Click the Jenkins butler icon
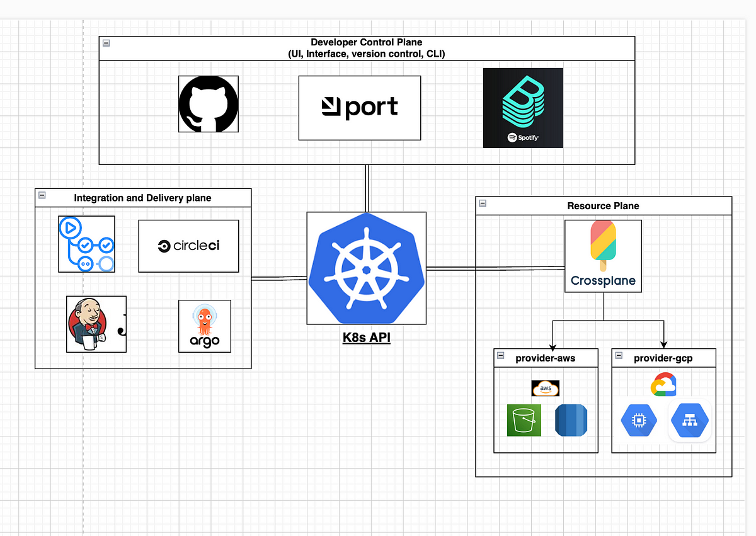 point(96,324)
